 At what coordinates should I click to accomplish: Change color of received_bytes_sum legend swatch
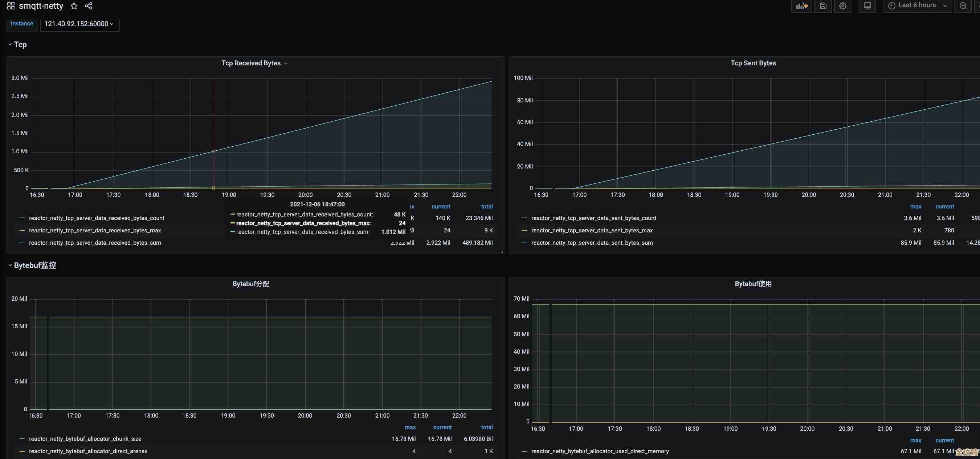pos(22,243)
